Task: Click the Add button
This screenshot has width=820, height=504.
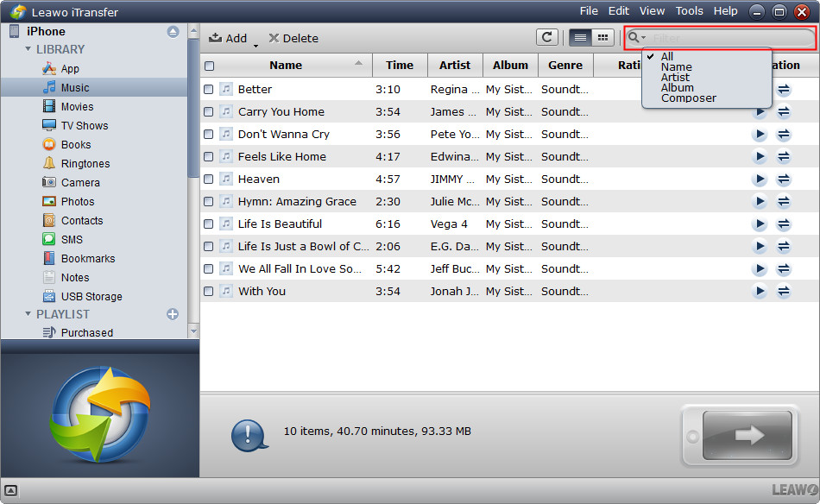Action: tap(228, 38)
